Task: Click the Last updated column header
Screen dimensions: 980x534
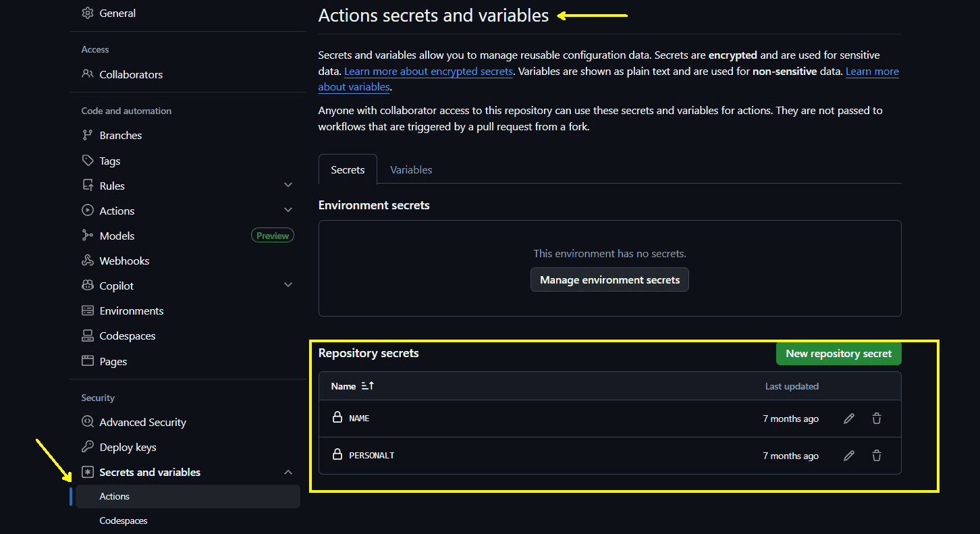Action: tap(792, 386)
